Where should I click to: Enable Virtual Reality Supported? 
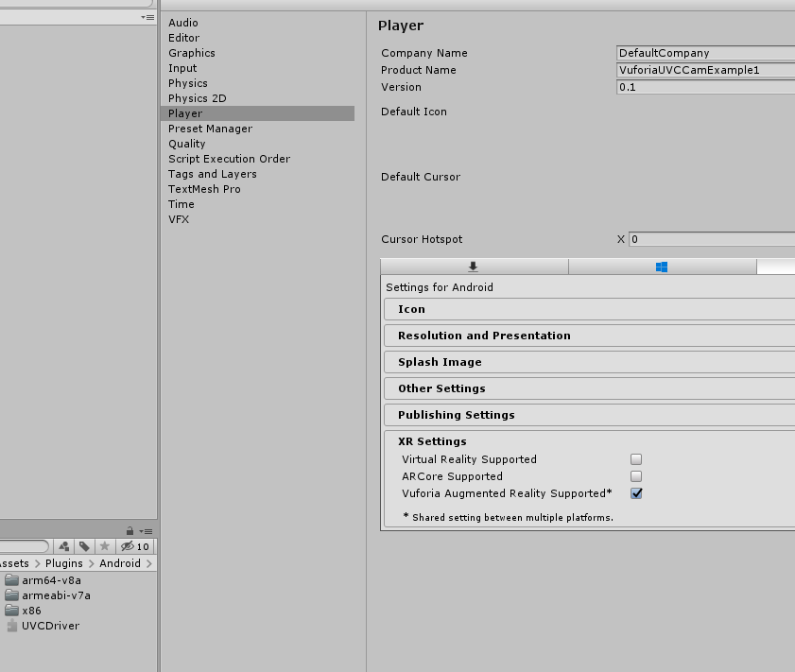click(x=636, y=459)
